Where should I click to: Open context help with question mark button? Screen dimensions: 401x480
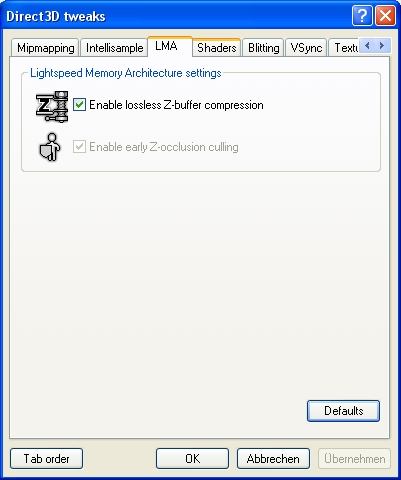(362, 16)
